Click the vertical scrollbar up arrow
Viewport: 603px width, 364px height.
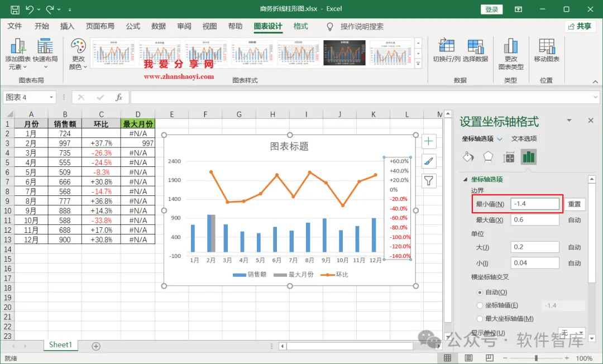coord(448,114)
